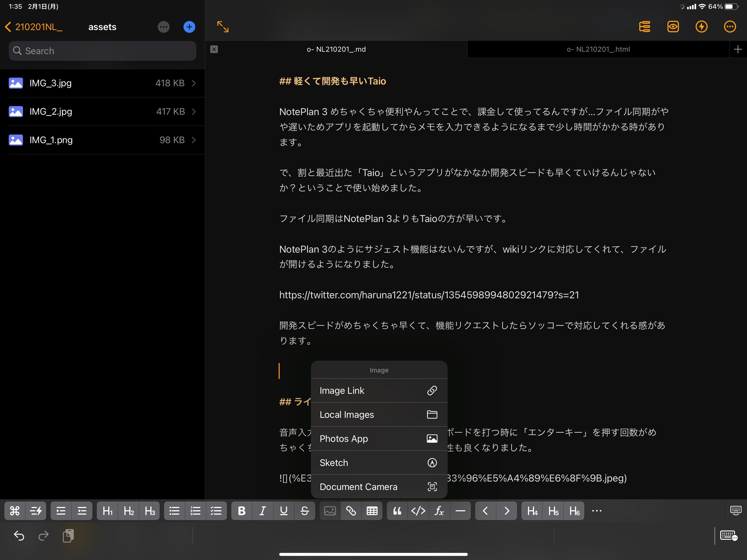The height and width of the screenshot is (560, 747).
Task: Open the actions lightning bolt menu
Action: pos(701,27)
